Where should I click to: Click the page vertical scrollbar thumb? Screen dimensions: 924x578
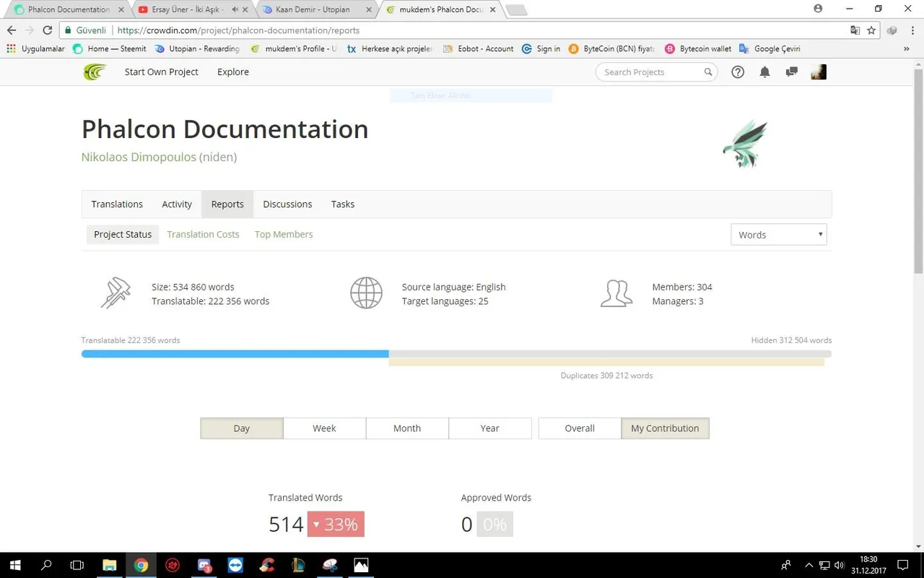pos(918,171)
